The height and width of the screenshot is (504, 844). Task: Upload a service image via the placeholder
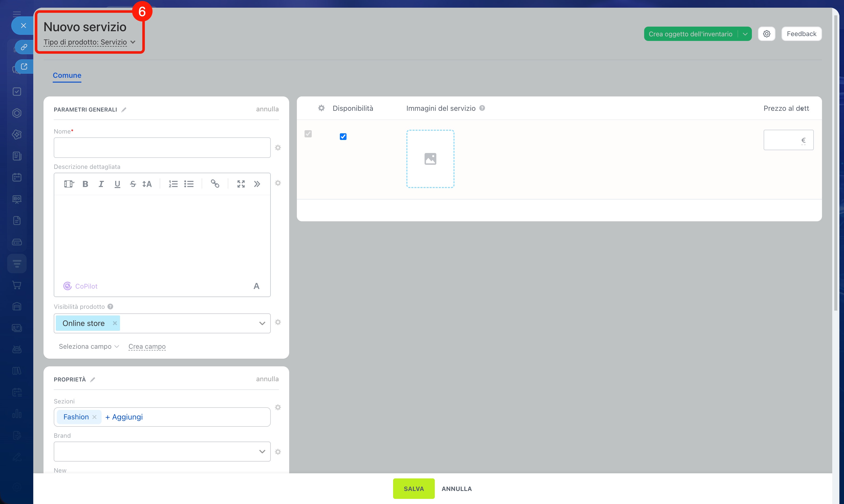point(430,159)
